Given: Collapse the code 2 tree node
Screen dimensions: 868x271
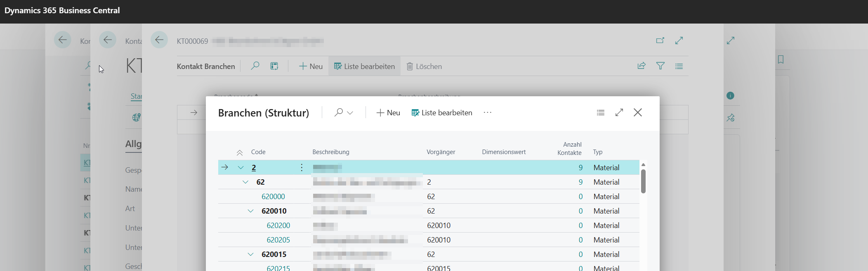Looking at the screenshot, I should 241,167.
